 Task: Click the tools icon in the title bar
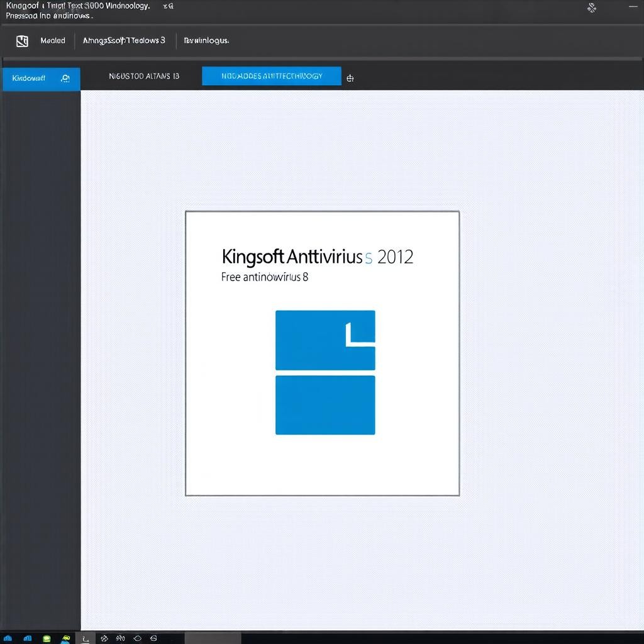tap(591, 8)
